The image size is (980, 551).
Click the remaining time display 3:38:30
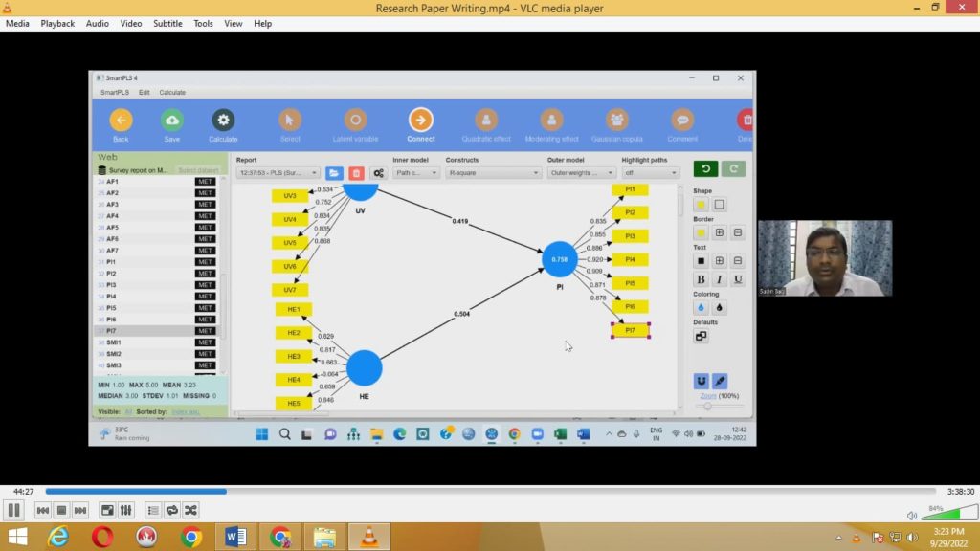[x=960, y=491]
